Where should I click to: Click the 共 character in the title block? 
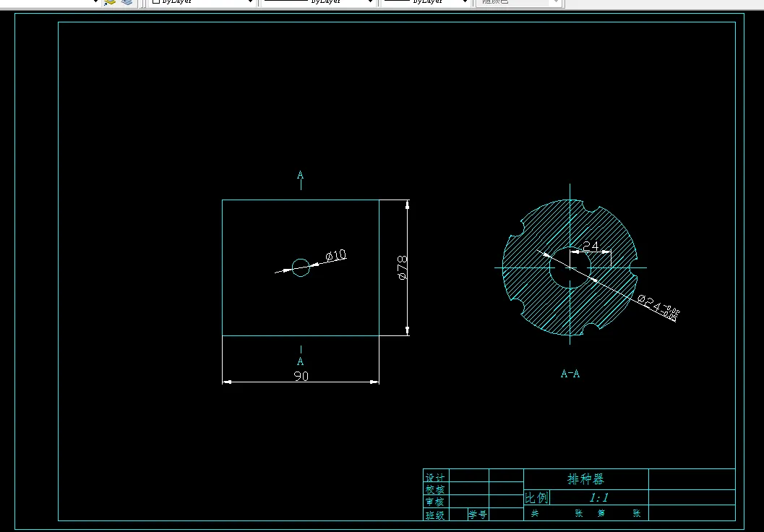point(534,513)
